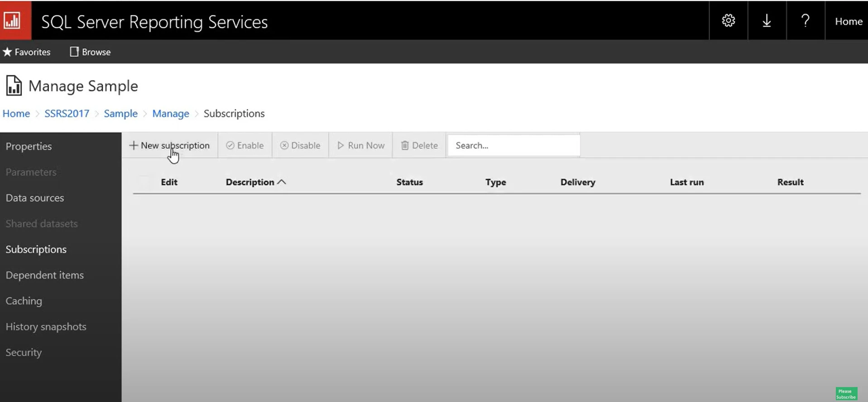Click the Manage Sample report icon
Viewport: 868px width, 402px height.
(x=14, y=86)
